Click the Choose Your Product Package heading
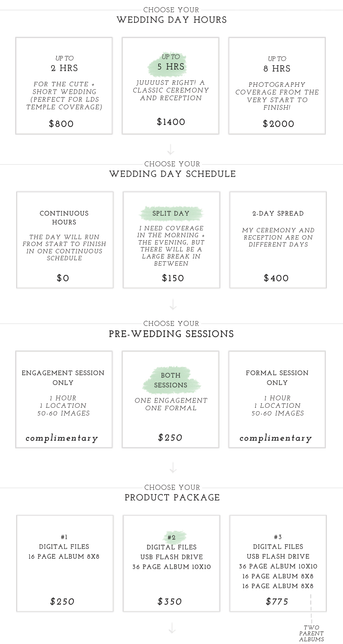The height and width of the screenshot is (644, 343). point(172,493)
